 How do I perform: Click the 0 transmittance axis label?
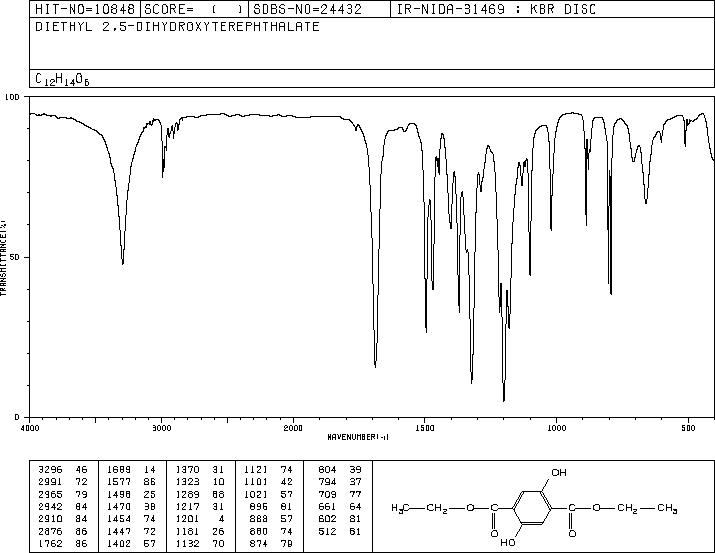point(17,417)
